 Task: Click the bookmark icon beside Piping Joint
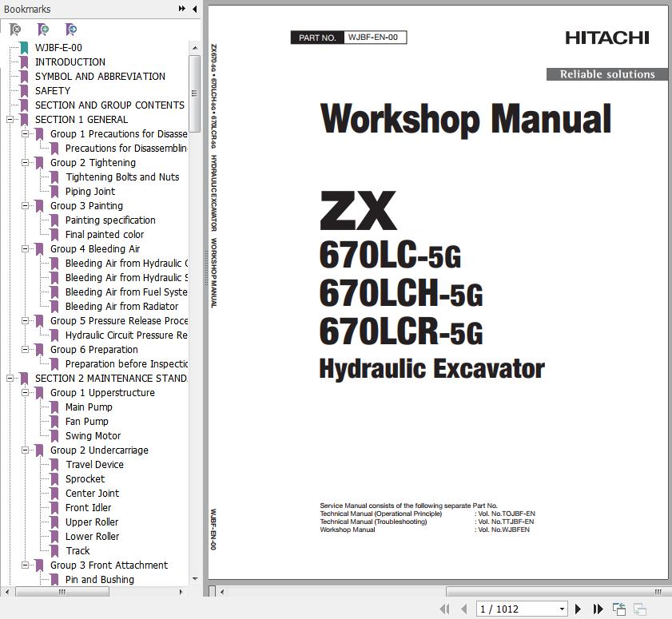54,192
